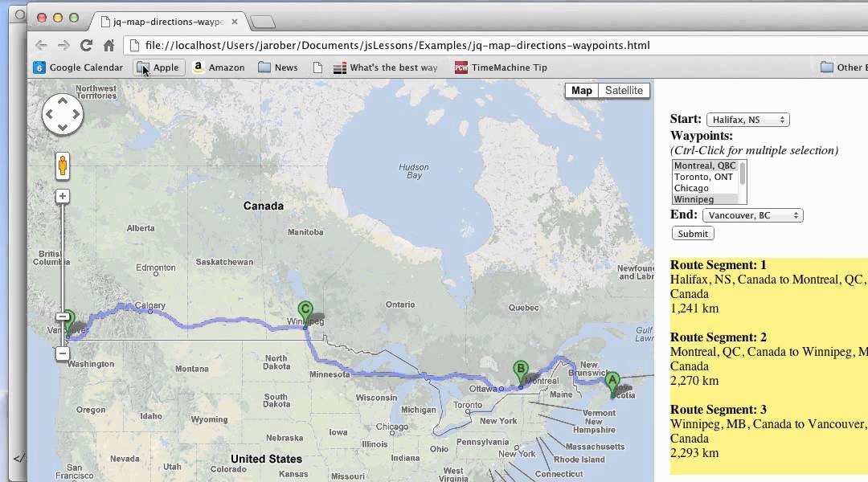The width and height of the screenshot is (868, 482).
Task: Click the 2,293 km distance text
Action: click(694, 453)
